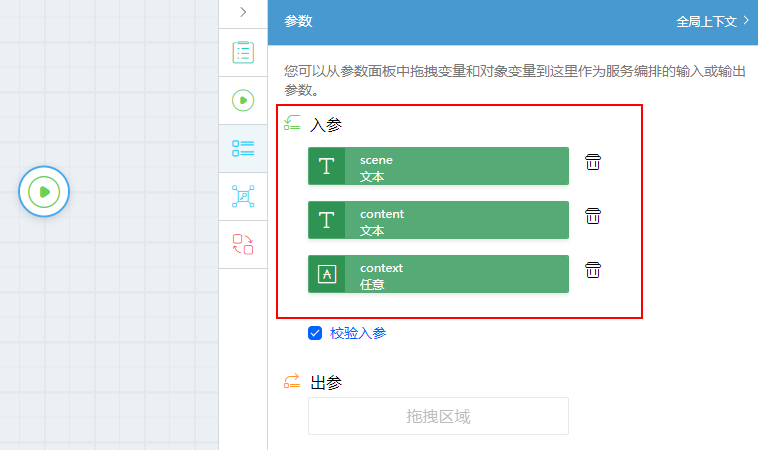Open the red swap-squares sidebar icon
The height and width of the screenshot is (450, 758).
tap(243, 245)
